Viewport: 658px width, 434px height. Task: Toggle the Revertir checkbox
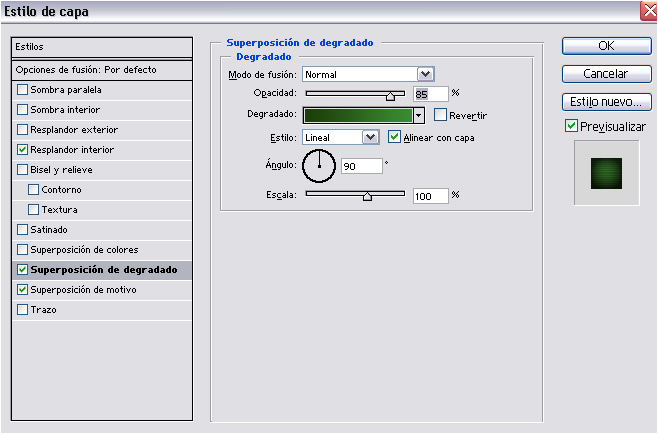[x=440, y=115]
